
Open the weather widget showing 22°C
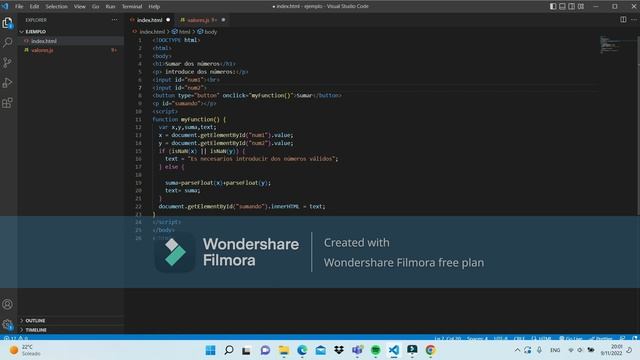click(x=25, y=350)
